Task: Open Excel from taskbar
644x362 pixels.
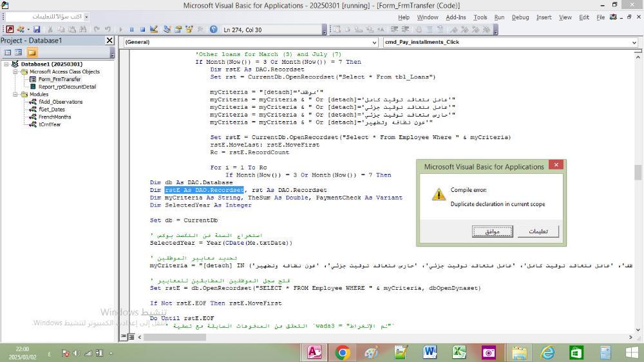Action: point(459,352)
